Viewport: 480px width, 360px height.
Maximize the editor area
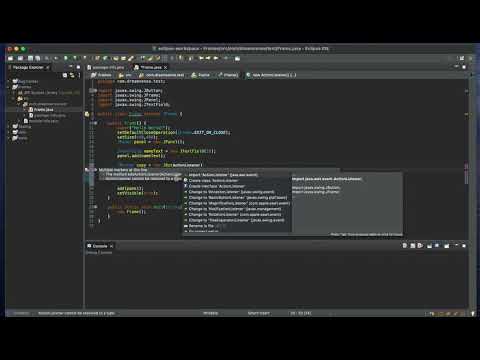coord(464,67)
